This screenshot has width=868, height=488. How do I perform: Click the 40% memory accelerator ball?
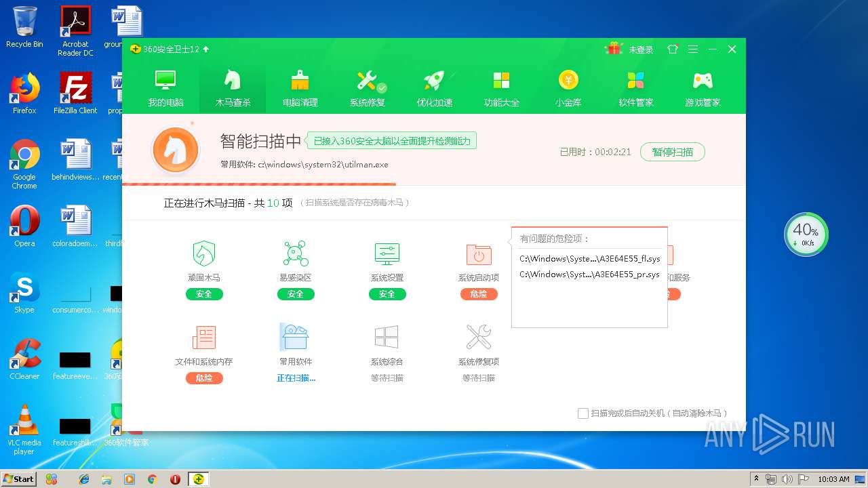click(x=806, y=235)
